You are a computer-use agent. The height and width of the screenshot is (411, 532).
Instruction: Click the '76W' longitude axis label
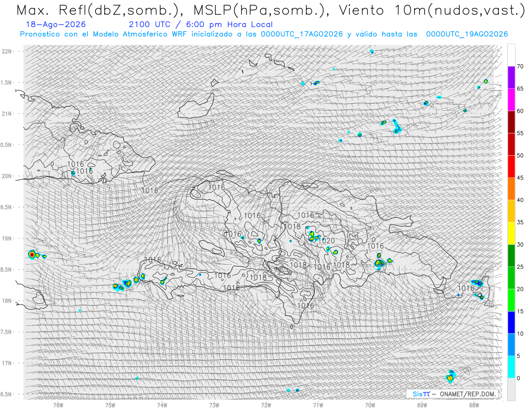point(58,405)
